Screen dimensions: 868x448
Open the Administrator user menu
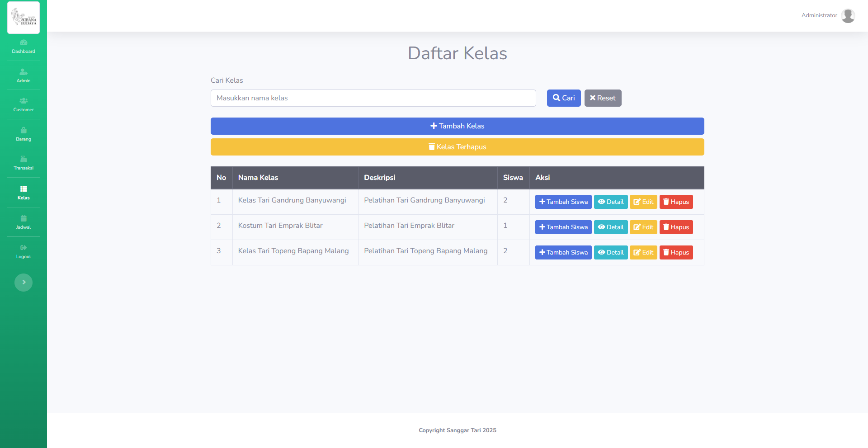[819, 15]
